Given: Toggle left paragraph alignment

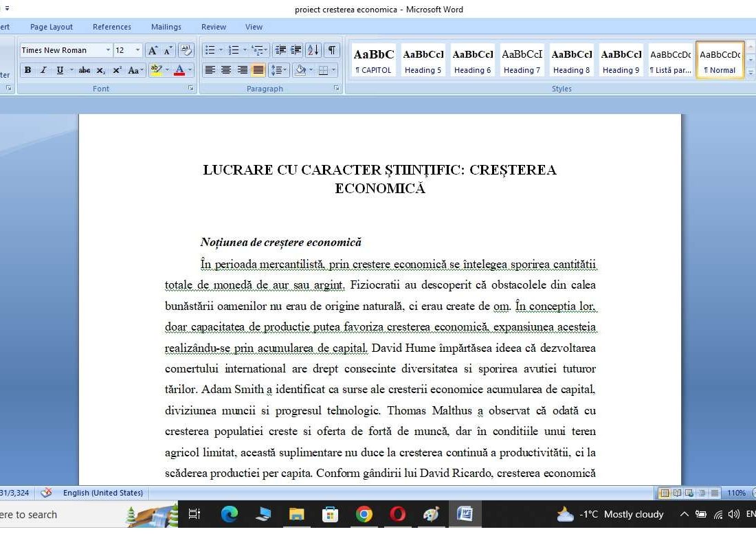Looking at the screenshot, I should (x=210, y=69).
